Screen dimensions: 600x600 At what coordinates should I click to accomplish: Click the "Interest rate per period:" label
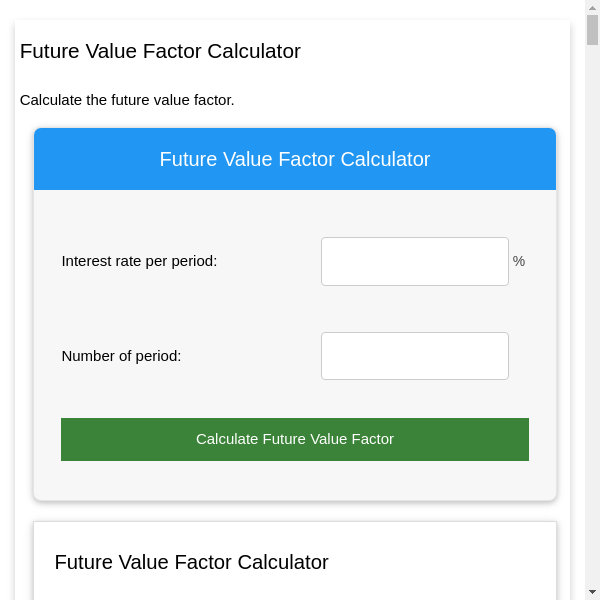tap(139, 261)
